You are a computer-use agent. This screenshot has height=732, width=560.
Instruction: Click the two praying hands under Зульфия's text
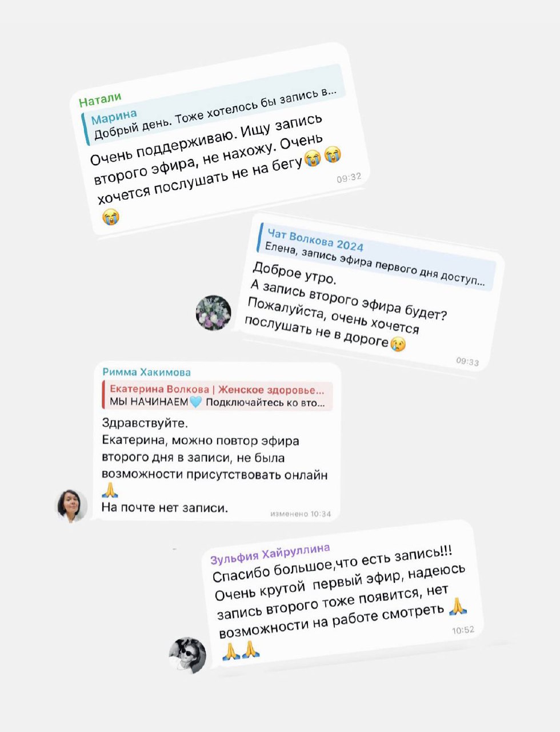[241, 650]
